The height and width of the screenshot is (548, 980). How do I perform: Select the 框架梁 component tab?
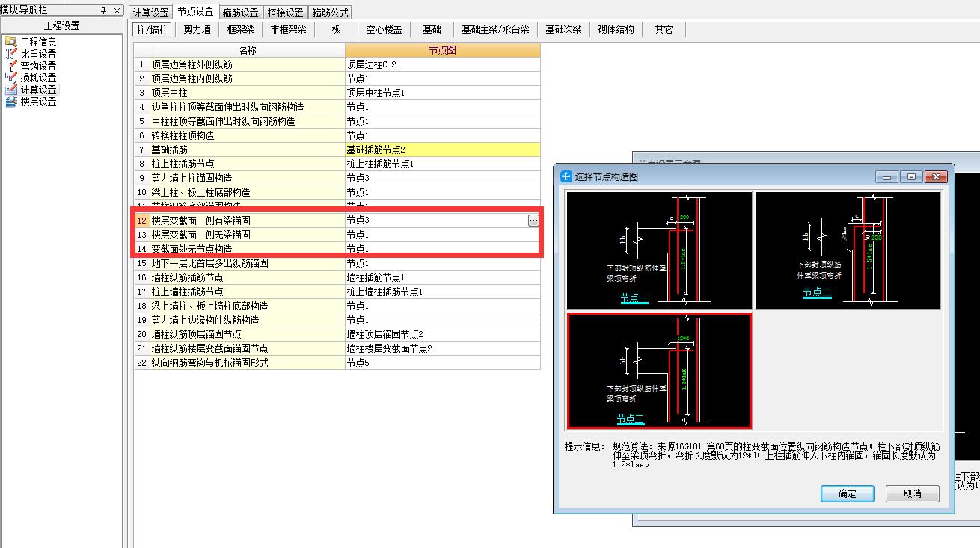pos(240,29)
